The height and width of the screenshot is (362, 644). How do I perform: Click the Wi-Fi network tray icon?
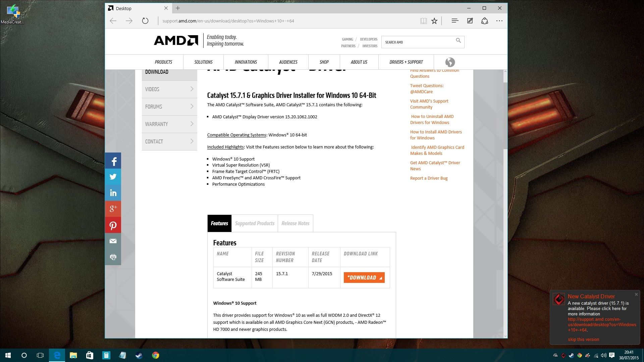[596, 355]
